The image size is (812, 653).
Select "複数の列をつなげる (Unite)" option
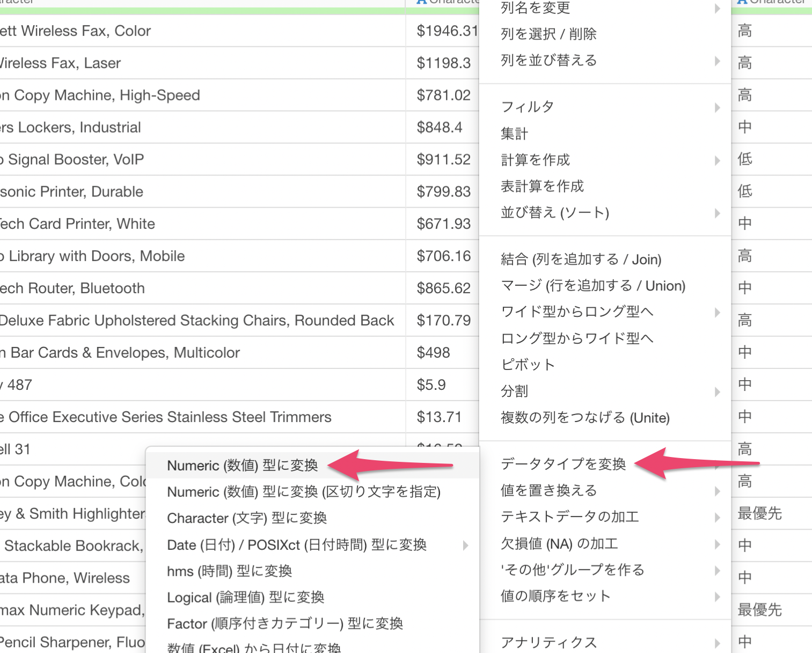[x=584, y=417]
